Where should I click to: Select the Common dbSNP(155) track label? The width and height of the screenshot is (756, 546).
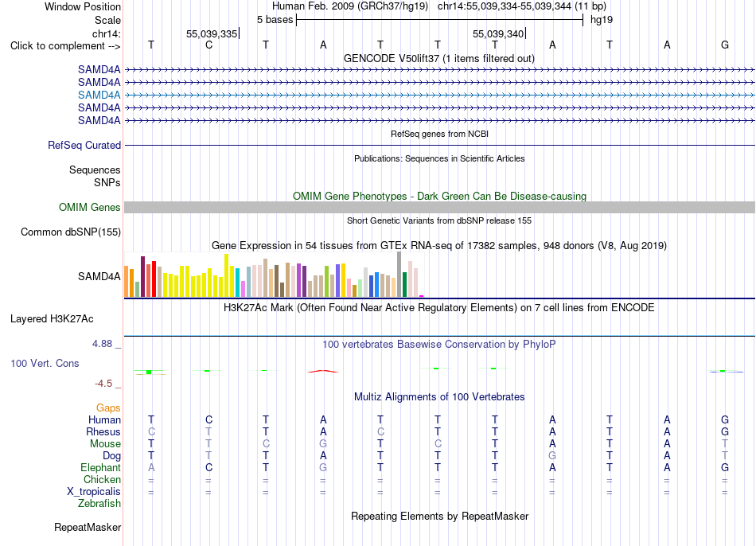[70, 232]
